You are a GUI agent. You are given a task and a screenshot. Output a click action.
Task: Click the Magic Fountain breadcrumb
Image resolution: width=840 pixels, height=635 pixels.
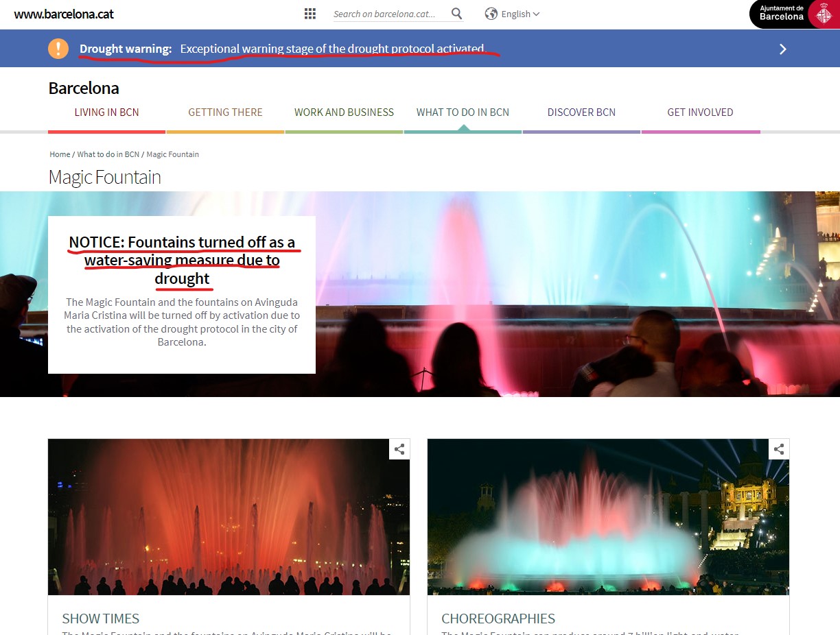pyautogui.click(x=172, y=154)
